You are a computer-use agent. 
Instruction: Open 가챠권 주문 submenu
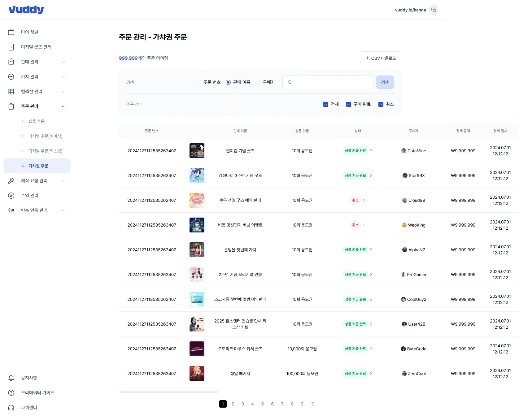coord(37,166)
